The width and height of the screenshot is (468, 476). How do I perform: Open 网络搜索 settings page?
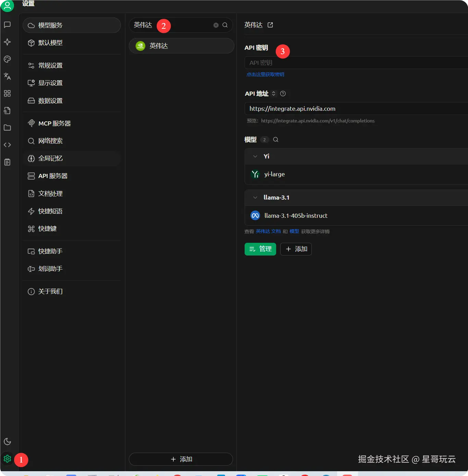[x=72, y=141]
